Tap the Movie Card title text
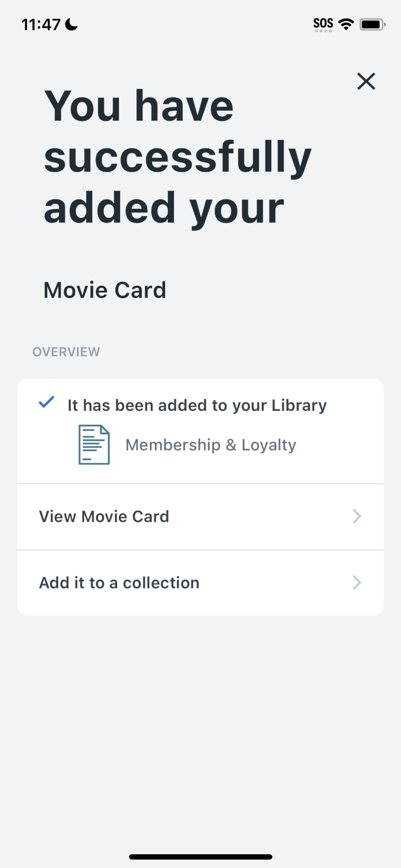The image size is (401, 868). (x=105, y=290)
